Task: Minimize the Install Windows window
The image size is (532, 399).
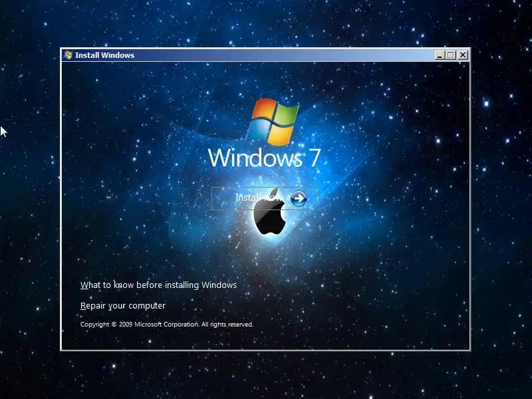Action: point(440,55)
